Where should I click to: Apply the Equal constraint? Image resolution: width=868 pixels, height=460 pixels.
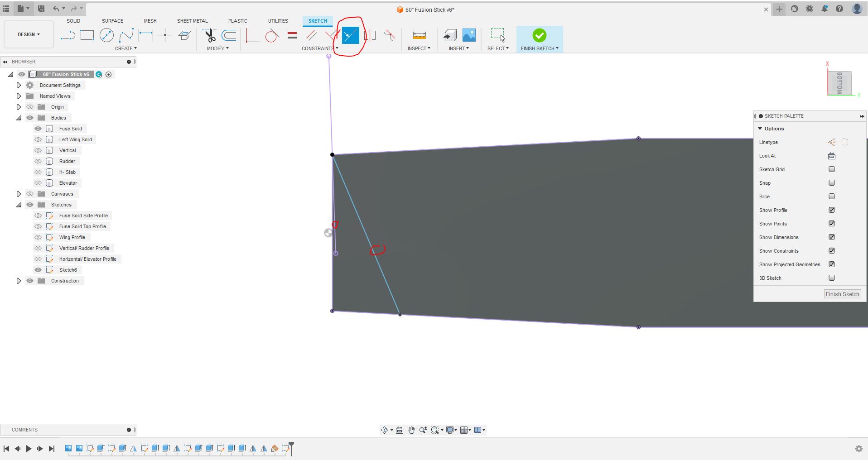292,35
